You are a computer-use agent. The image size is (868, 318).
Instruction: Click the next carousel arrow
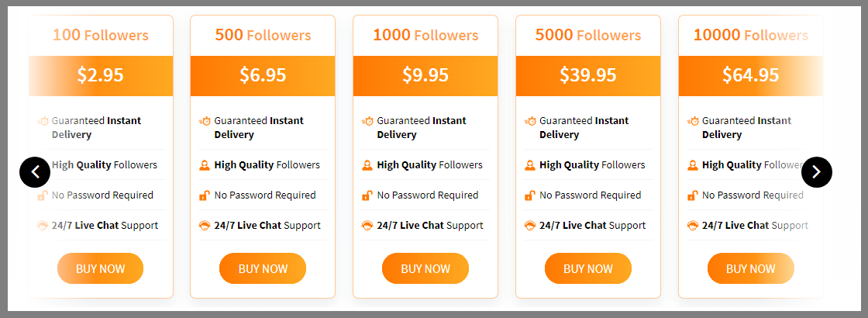click(x=816, y=172)
